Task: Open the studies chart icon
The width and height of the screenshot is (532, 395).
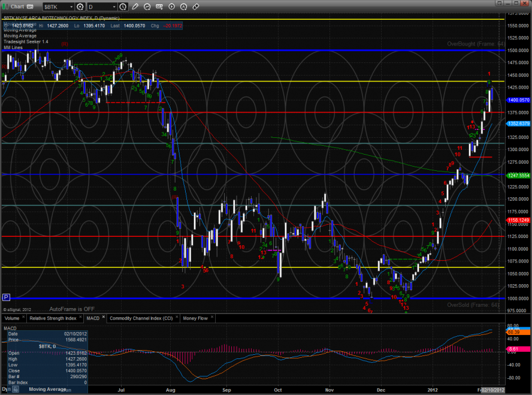Action: (x=147, y=7)
